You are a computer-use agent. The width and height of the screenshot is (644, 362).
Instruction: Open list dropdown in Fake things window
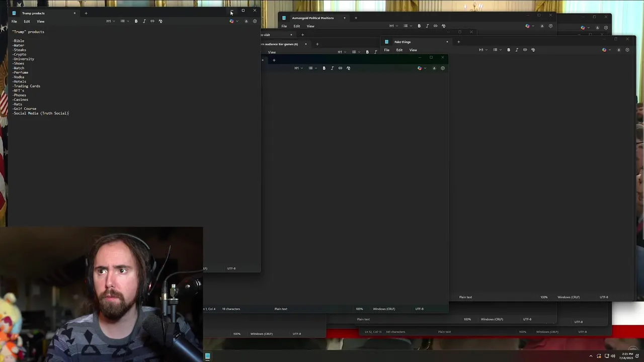(497, 50)
